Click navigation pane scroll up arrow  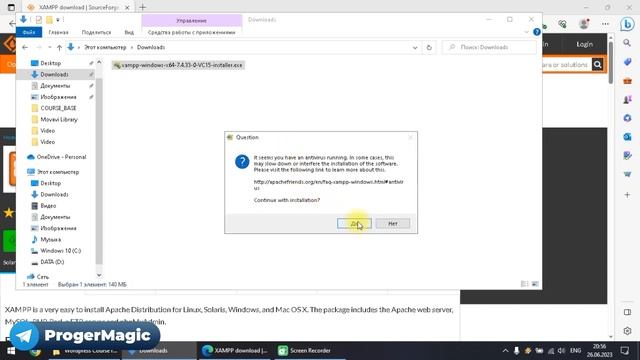99,62
